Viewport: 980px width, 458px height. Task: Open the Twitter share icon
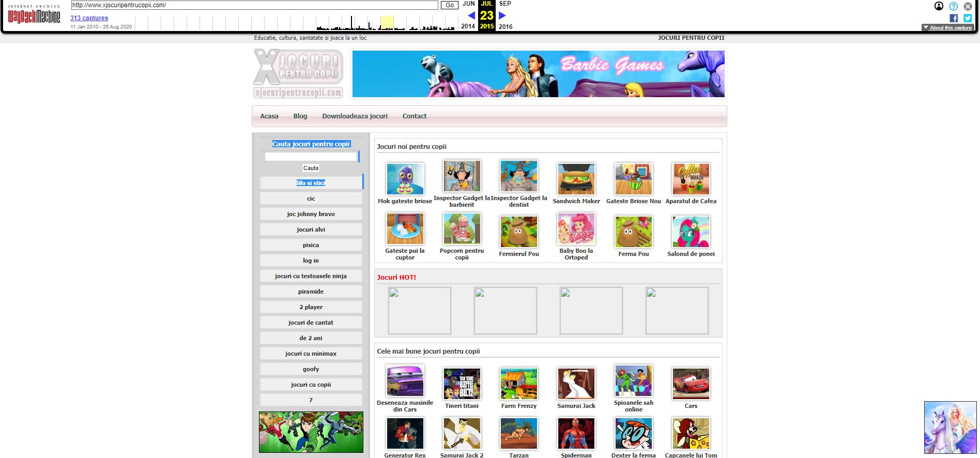tap(968, 18)
